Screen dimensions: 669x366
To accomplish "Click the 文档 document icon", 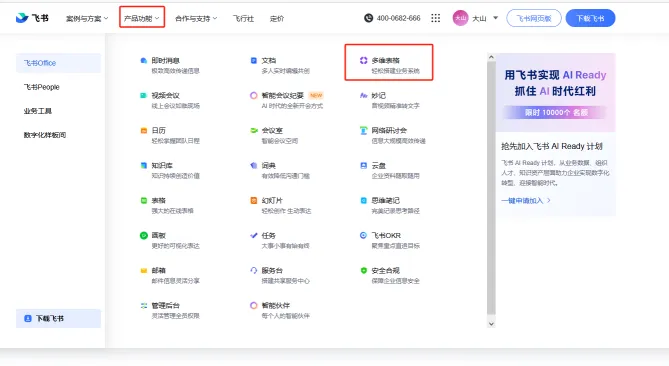I will (254, 61).
